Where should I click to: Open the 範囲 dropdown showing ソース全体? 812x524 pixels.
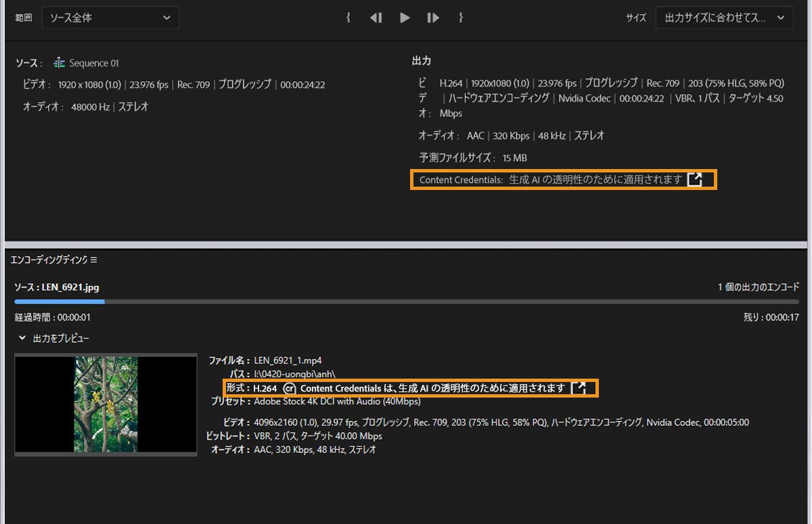point(110,18)
